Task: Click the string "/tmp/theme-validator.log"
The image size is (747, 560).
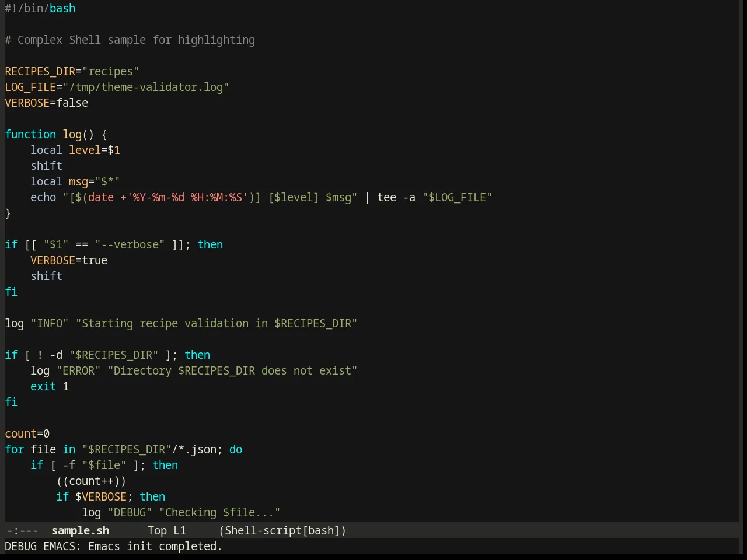Action: 146,87
